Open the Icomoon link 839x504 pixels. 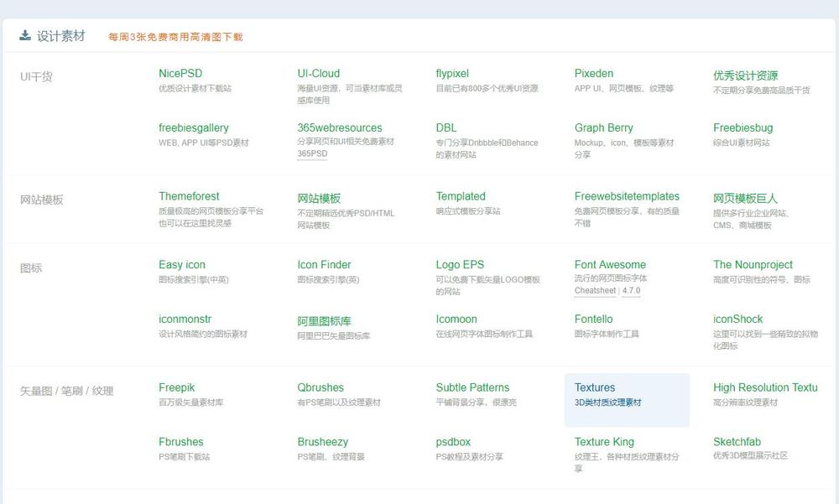pyautogui.click(x=456, y=320)
